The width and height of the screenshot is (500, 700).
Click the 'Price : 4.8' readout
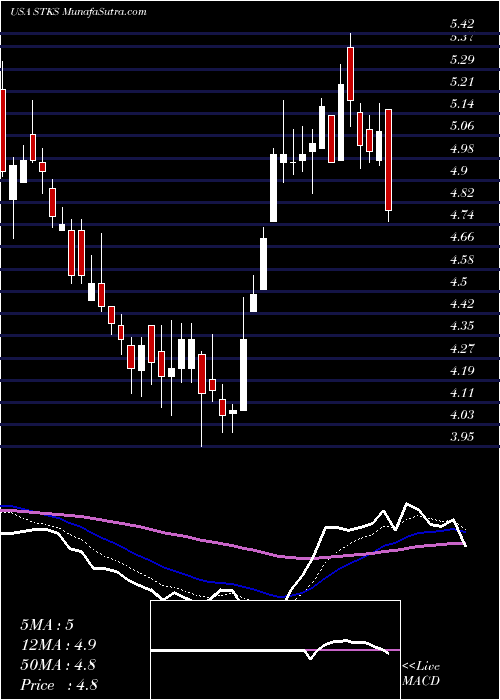click(58, 685)
